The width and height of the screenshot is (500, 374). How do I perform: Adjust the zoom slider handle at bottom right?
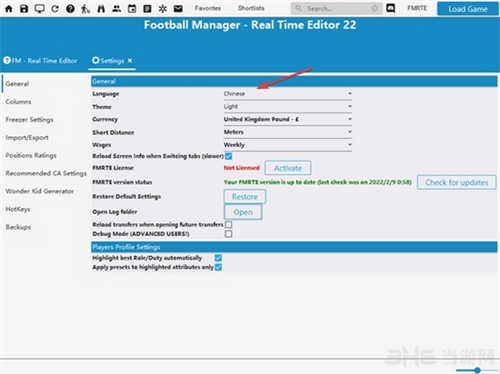pyautogui.click(x=477, y=370)
